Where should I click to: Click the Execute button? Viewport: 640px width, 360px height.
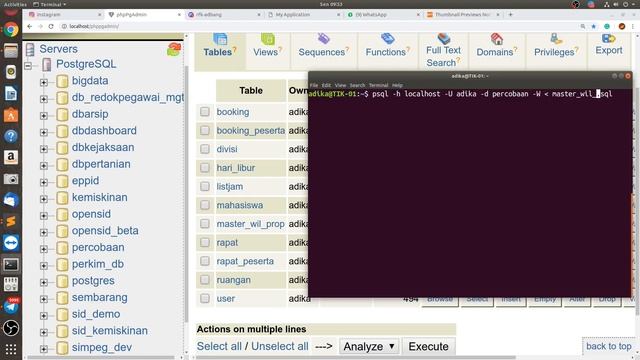(x=429, y=347)
